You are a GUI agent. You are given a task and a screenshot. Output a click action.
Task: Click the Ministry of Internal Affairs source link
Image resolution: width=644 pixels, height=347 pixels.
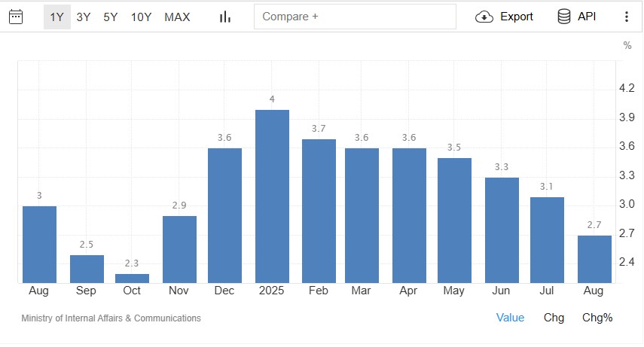pyautogui.click(x=111, y=318)
